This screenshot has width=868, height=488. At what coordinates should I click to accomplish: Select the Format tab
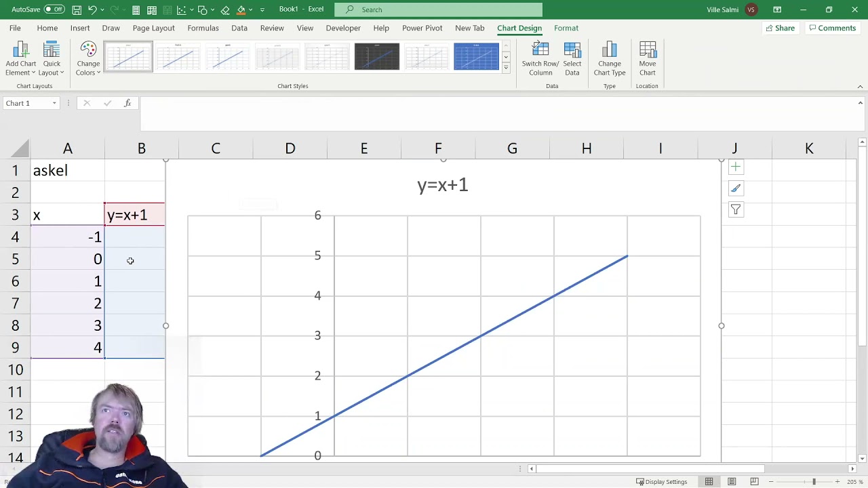tap(566, 28)
